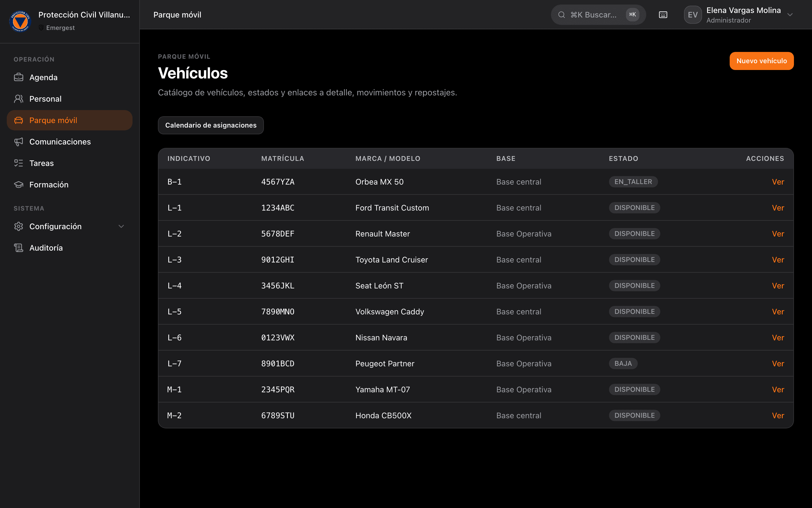View the Volkswagen Caddy vehicle
Image resolution: width=812 pixels, height=508 pixels.
click(778, 312)
